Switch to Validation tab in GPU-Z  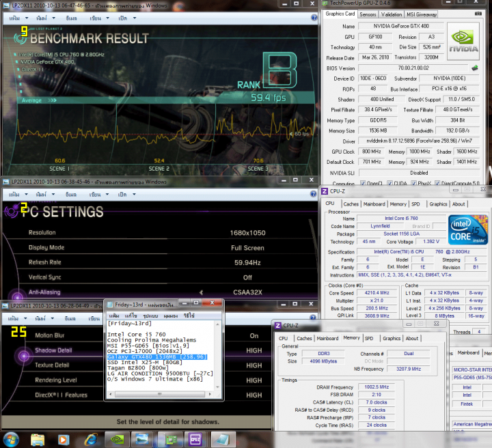[x=392, y=14]
